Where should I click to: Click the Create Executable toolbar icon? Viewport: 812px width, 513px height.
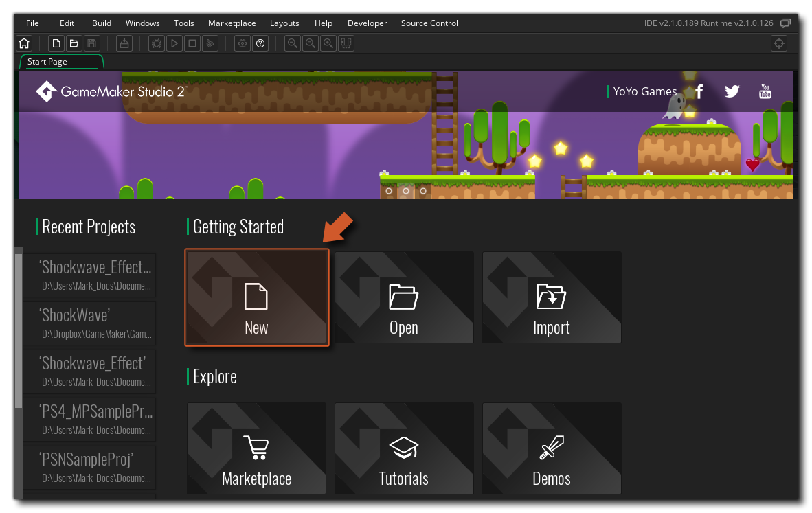[x=124, y=43]
